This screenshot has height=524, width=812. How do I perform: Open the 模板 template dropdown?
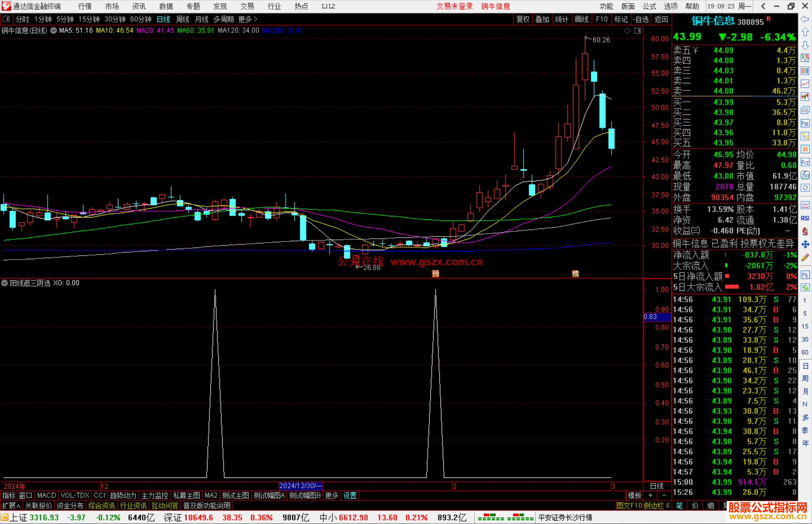pos(635,495)
